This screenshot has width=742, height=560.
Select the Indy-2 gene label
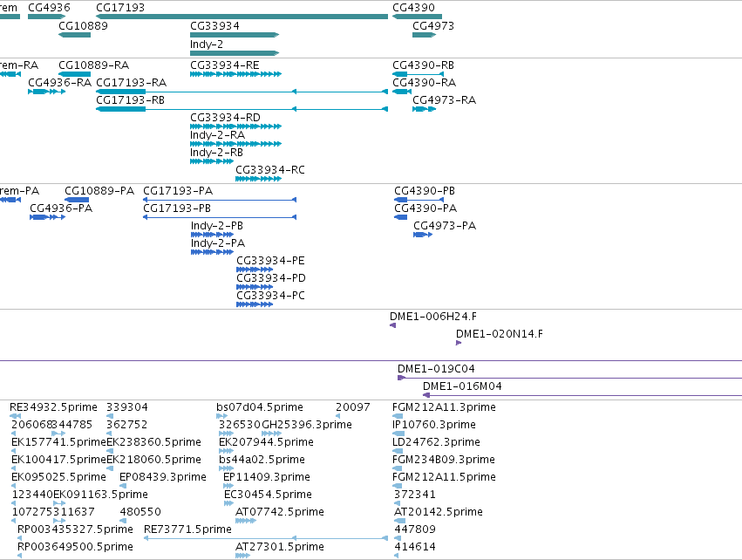(x=207, y=44)
